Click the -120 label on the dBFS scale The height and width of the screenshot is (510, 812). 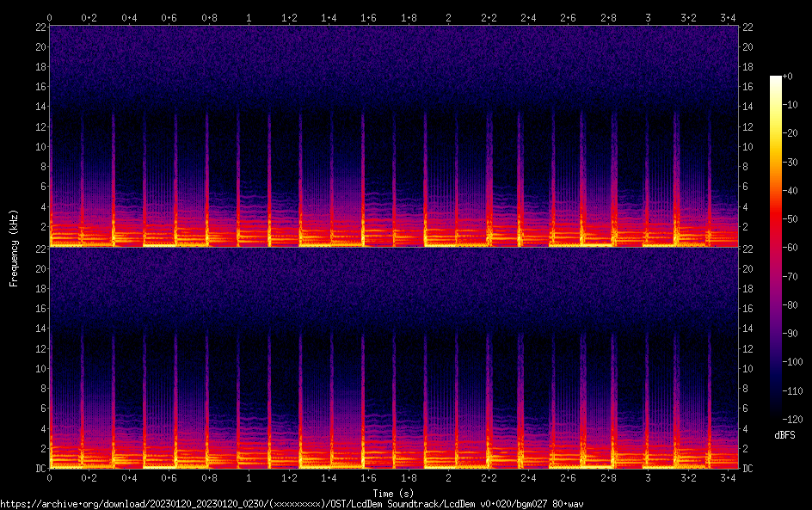(794, 418)
